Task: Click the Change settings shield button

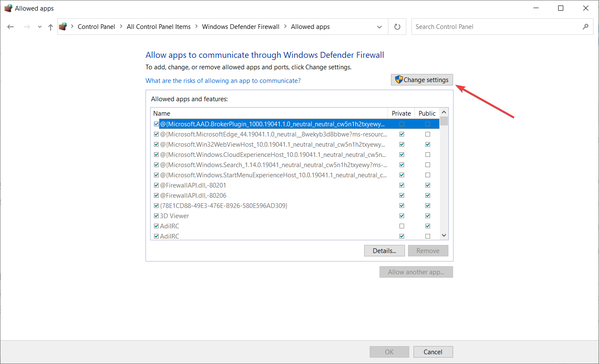Action: coord(422,80)
